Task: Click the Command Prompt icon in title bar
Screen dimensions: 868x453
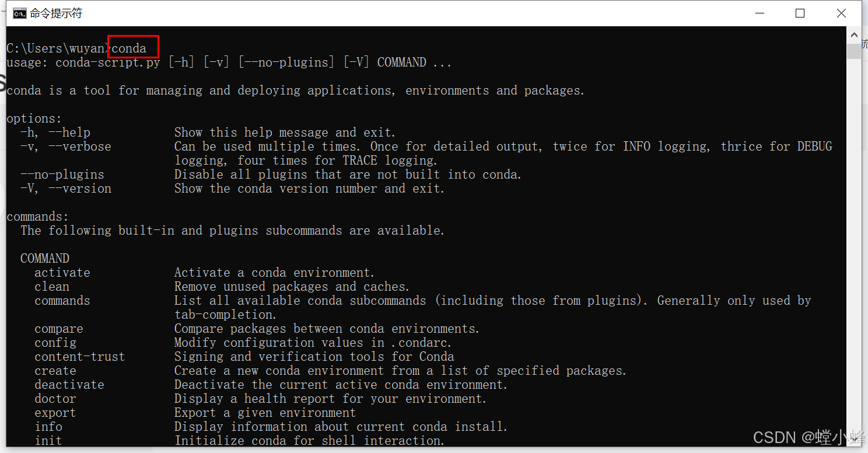Action: point(19,13)
